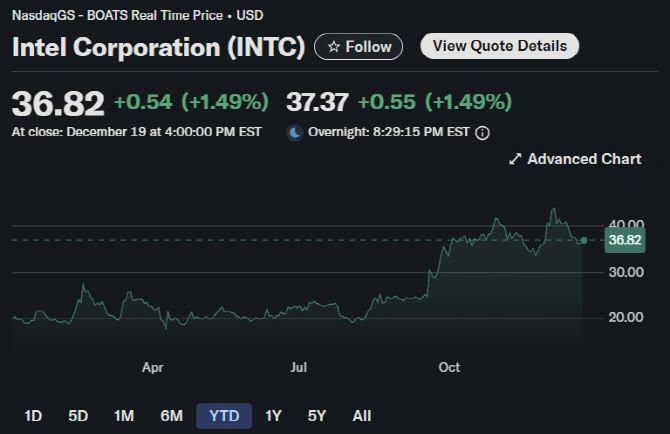Click the Apr label on chart axis
The height and width of the screenshot is (434, 670).
coord(152,368)
